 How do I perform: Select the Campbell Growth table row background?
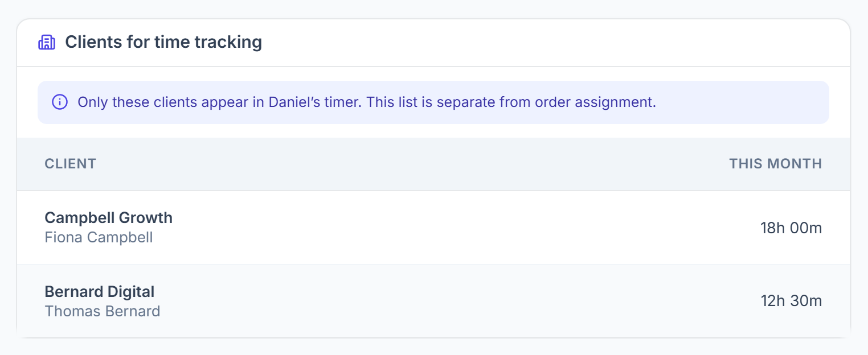coord(433,228)
